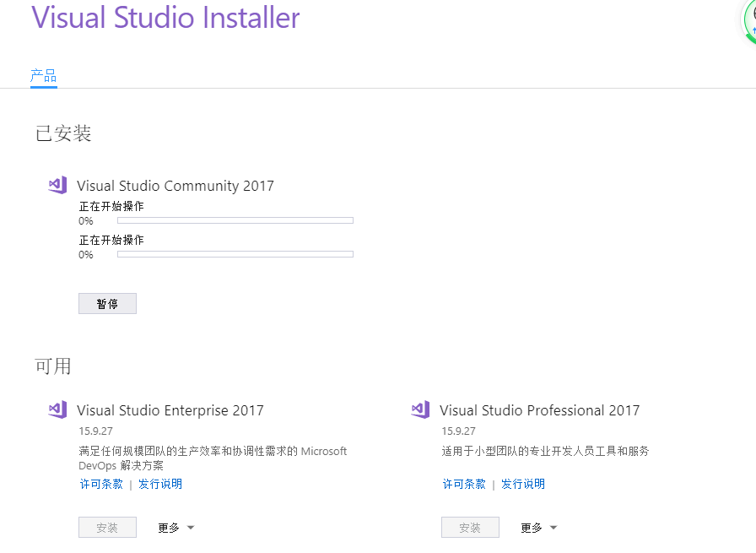This screenshot has width=756, height=553.
Task: Click the Visual Studio Enterprise 2017 logo icon
Action: [57, 409]
